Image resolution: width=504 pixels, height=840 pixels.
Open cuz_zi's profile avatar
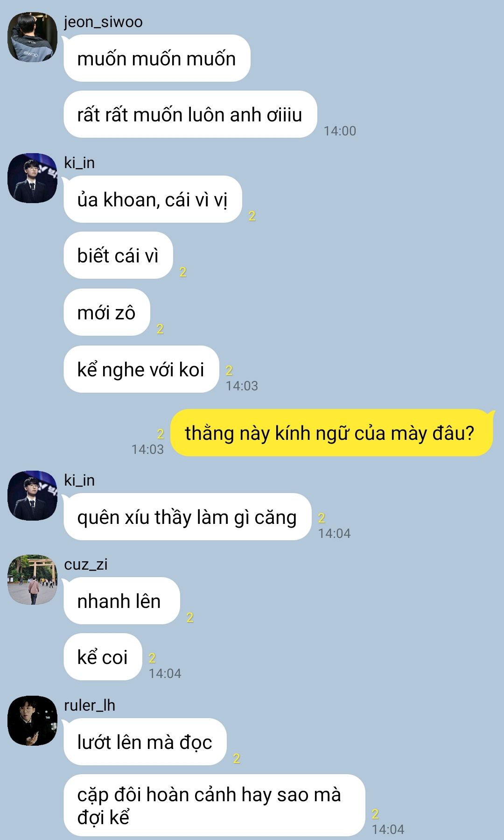point(32,580)
